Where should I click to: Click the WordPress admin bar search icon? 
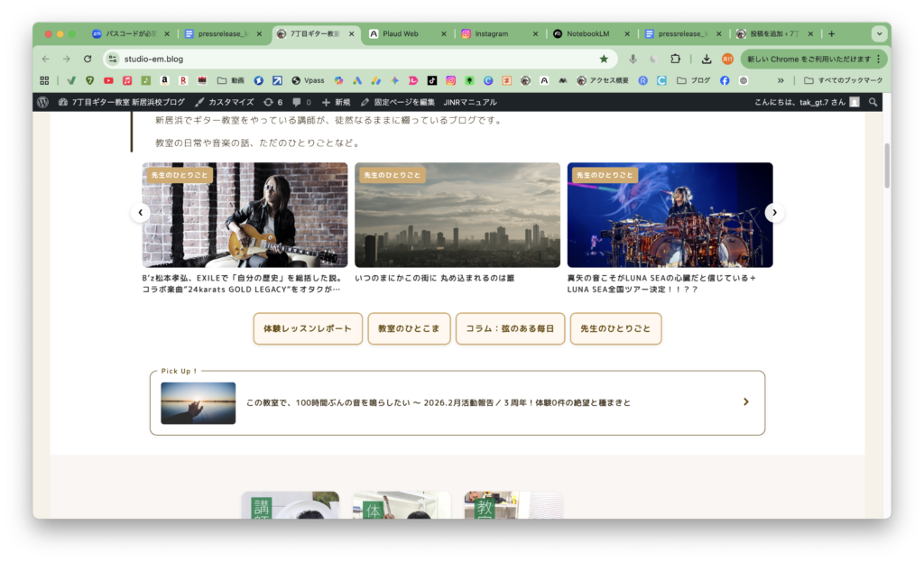coord(873,102)
